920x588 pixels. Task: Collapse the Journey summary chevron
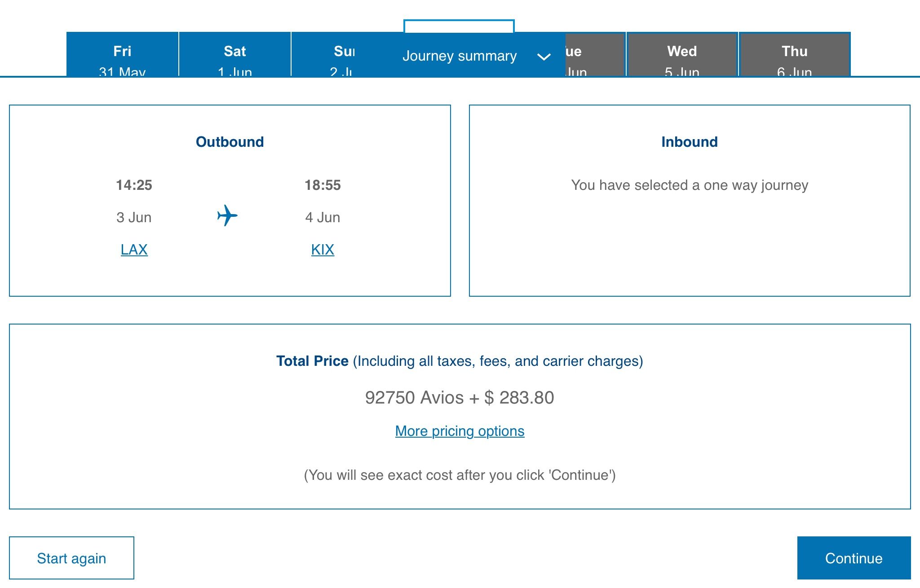pos(544,57)
